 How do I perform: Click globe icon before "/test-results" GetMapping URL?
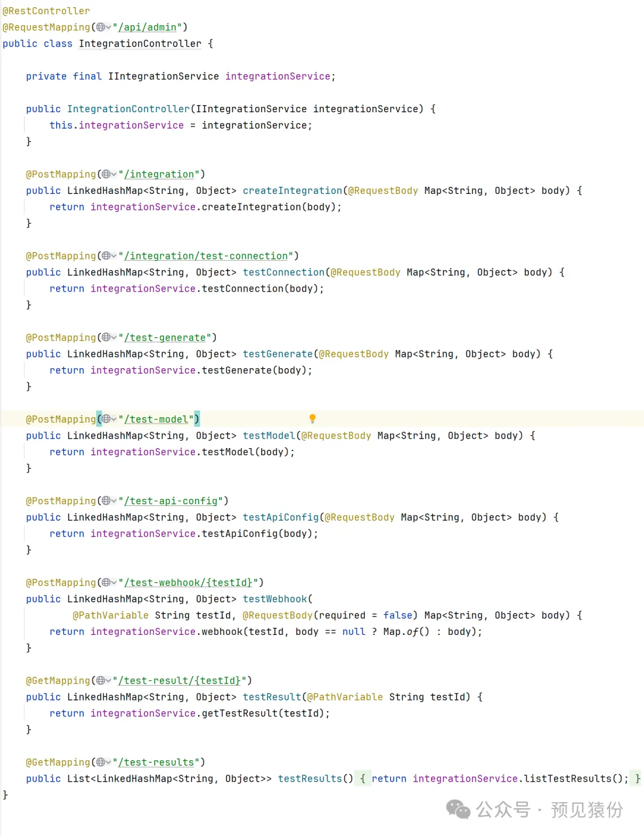(101, 762)
